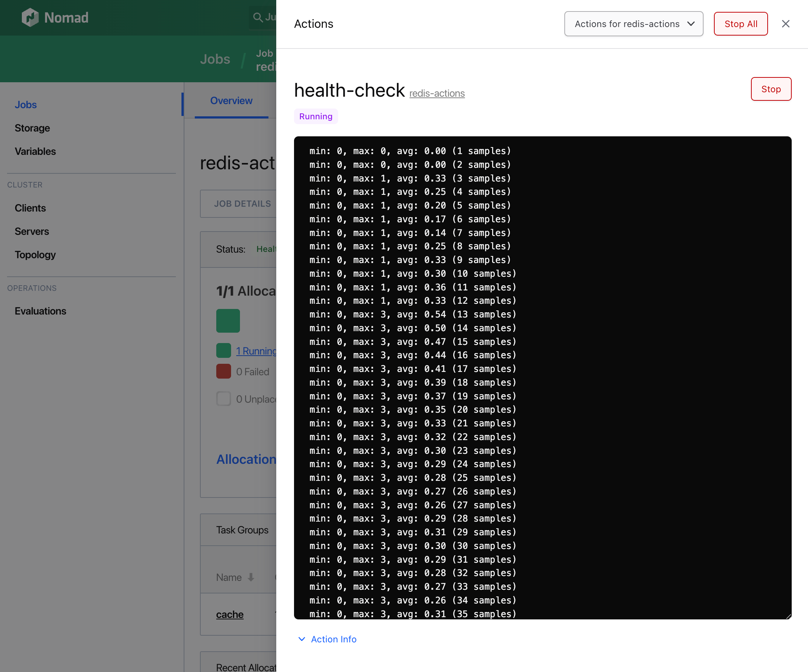The height and width of the screenshot is (672, 808).
Task: Click the Nomad logo icon
Action: point(30,18)
